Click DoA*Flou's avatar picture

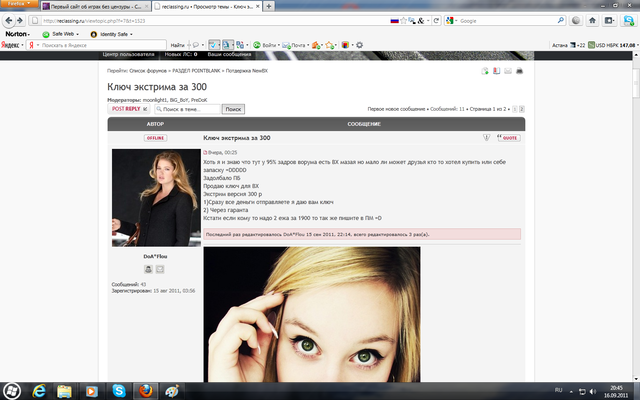[x=156, y=198]
